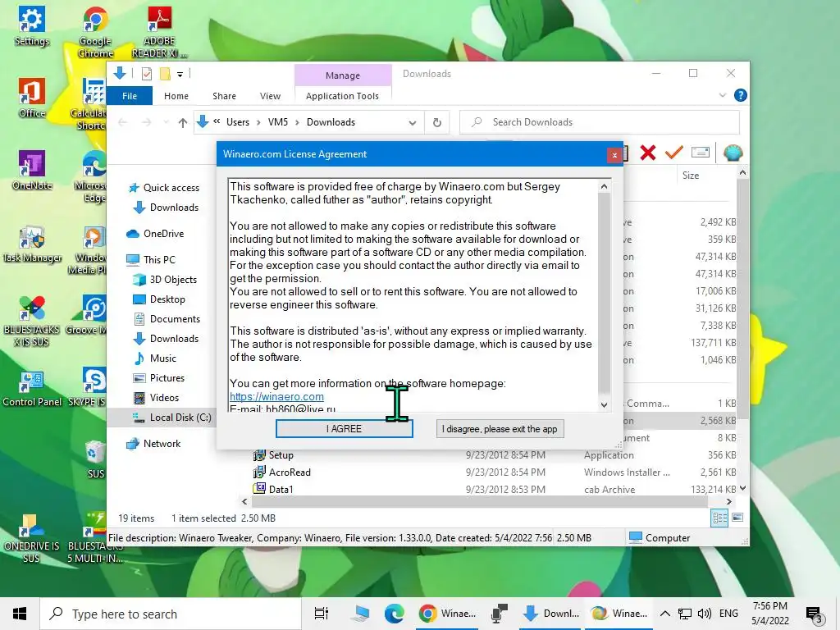840x630 pixels.
Task: Open the Home ribbon tab
Action: coord(176,96)
